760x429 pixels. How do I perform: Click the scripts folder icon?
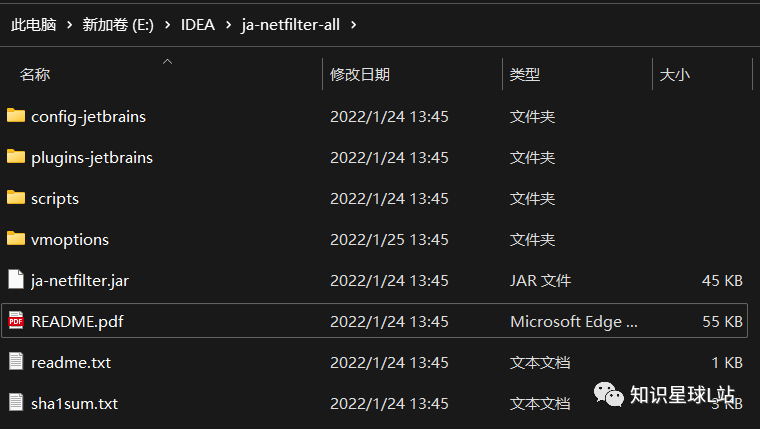(x=16, y=197)
